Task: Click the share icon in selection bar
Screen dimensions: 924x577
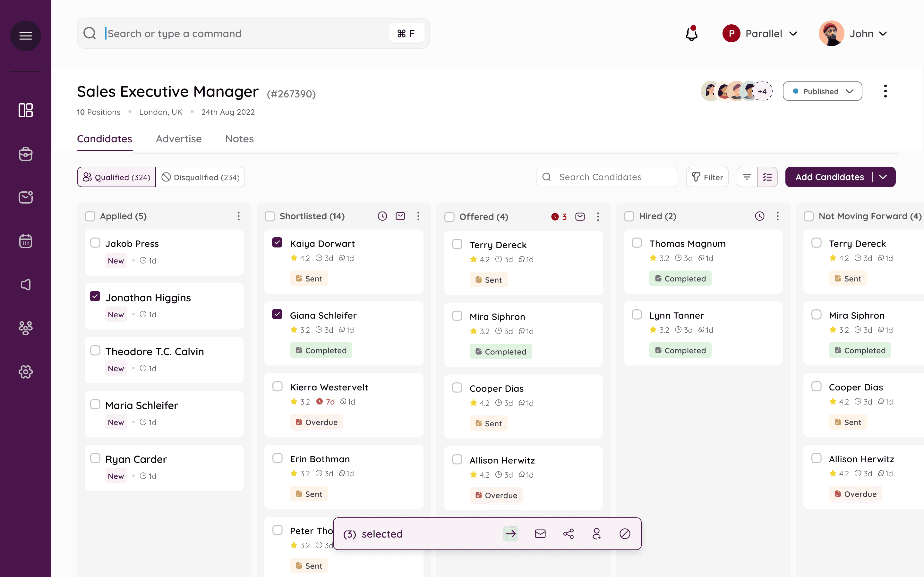Action: point(568,533)
